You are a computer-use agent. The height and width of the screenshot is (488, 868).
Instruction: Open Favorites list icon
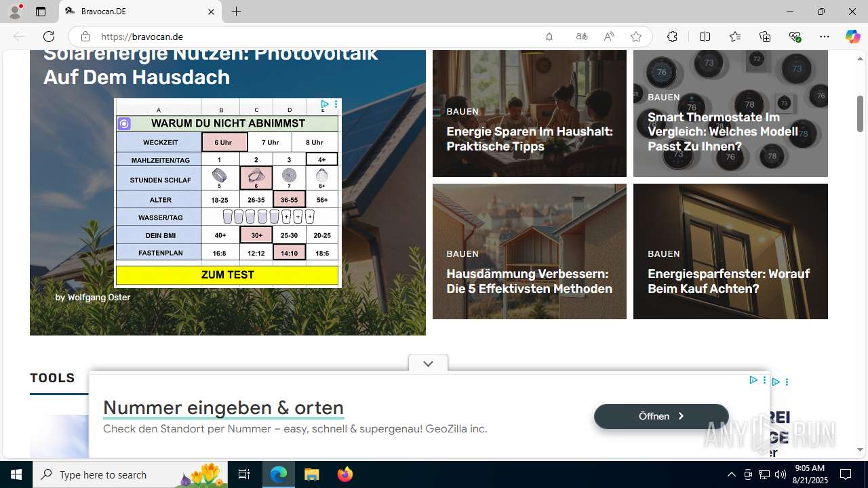click(735, 37)
